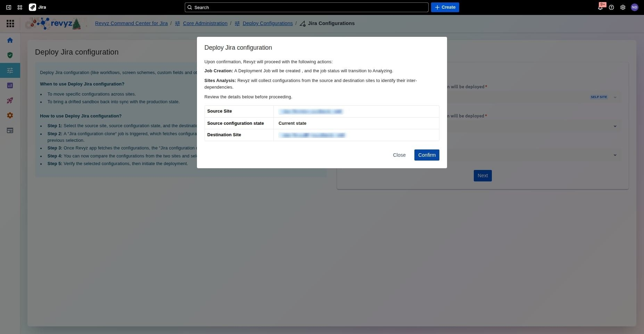The height and width of the screenshot is (334, 644).
Task: Open Jira settings gear in top bar
Action: [623, 7]
